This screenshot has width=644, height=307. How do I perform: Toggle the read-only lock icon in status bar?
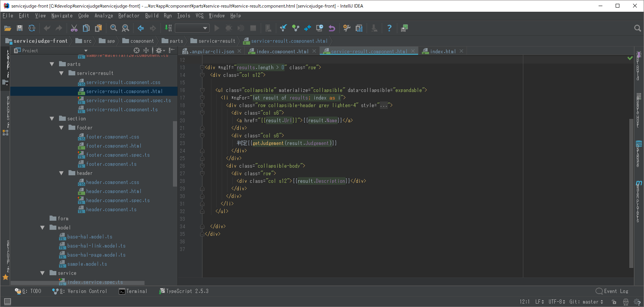614,302
